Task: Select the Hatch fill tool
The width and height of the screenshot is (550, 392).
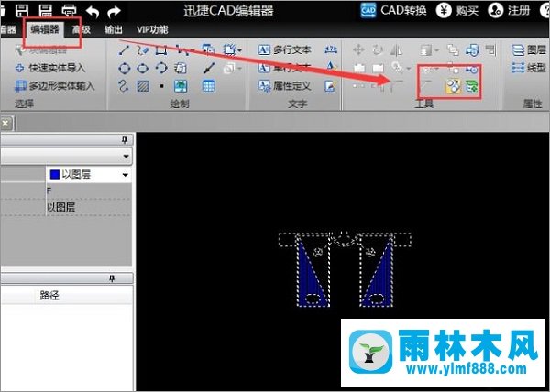Action: (x=143, y=86)
